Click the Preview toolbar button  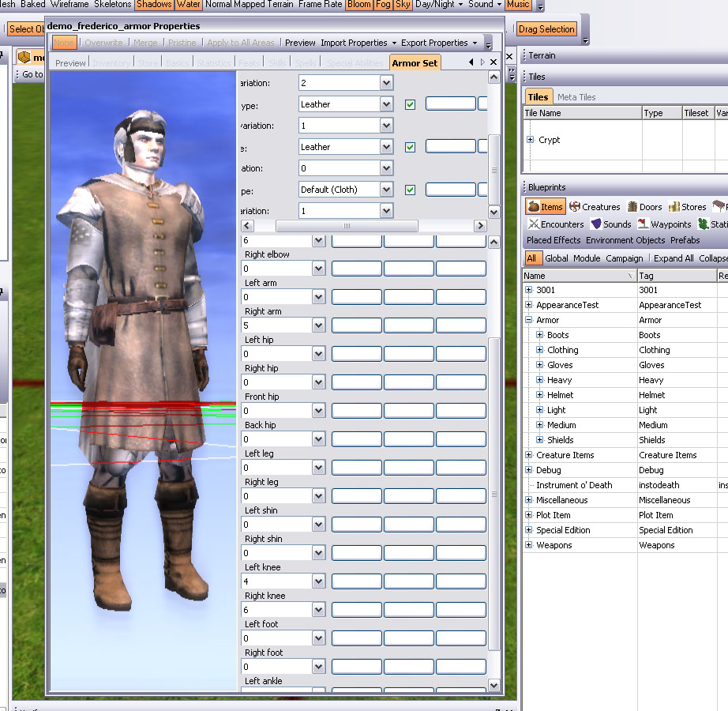pos(300,43)
